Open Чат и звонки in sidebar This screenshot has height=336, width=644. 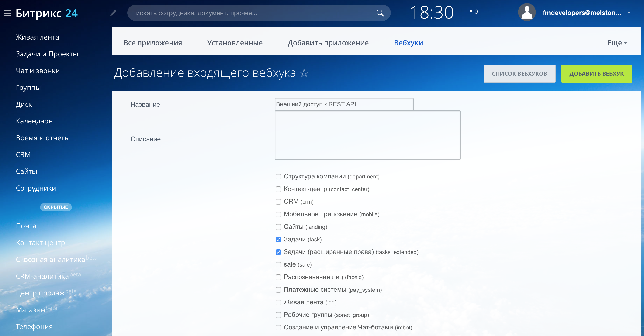tap(38, 71)
